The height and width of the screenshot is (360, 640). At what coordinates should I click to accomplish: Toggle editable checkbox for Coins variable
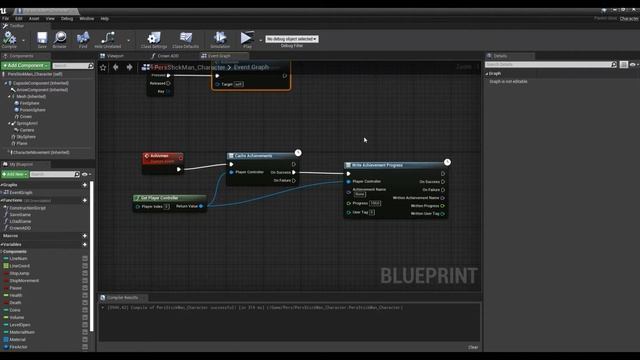click(x=85, y=310)
